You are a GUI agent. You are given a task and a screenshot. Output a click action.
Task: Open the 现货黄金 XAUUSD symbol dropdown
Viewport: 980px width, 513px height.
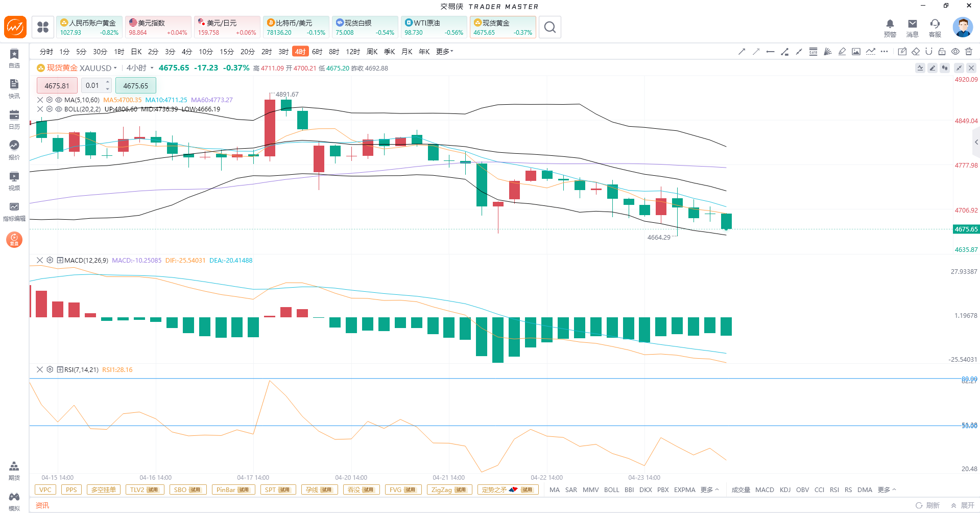point(115,68)
